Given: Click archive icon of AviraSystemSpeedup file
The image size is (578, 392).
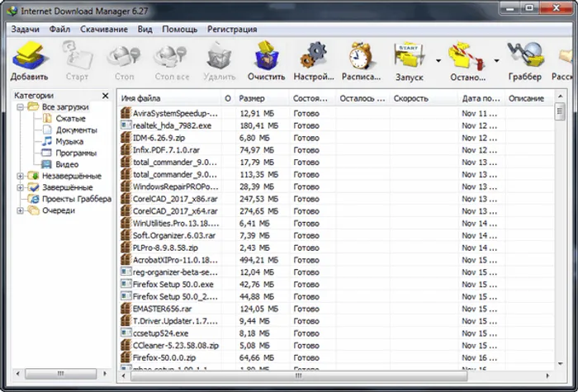Looking at the screenshot, I should tap(126, 113).
